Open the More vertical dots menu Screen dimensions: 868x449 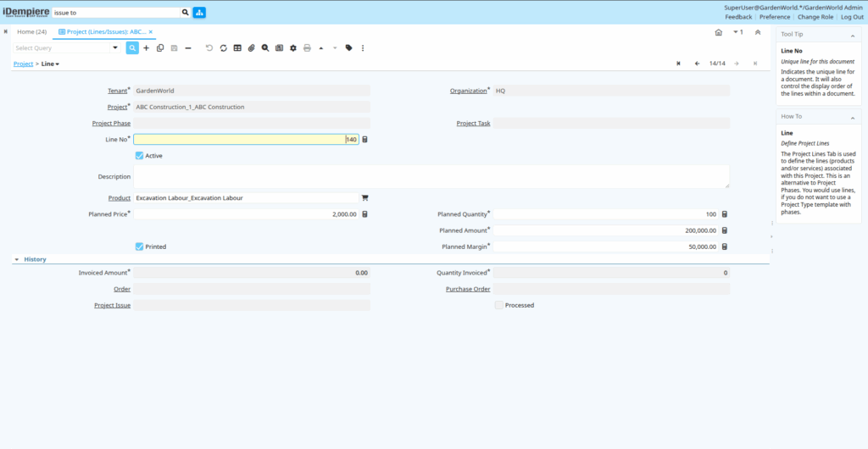tap(363, 48)
